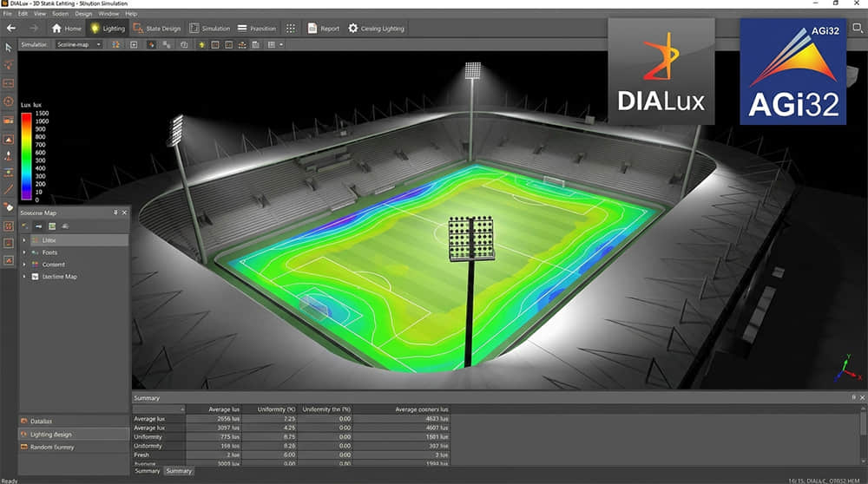Click the lux color scale gradient bar
The image size is (868, 484).
pos(26,156)
